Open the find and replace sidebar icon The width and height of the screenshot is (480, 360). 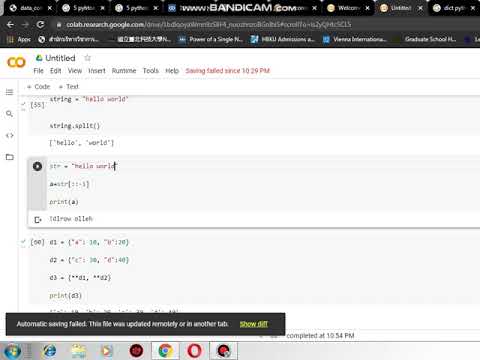tap(9, 114)
